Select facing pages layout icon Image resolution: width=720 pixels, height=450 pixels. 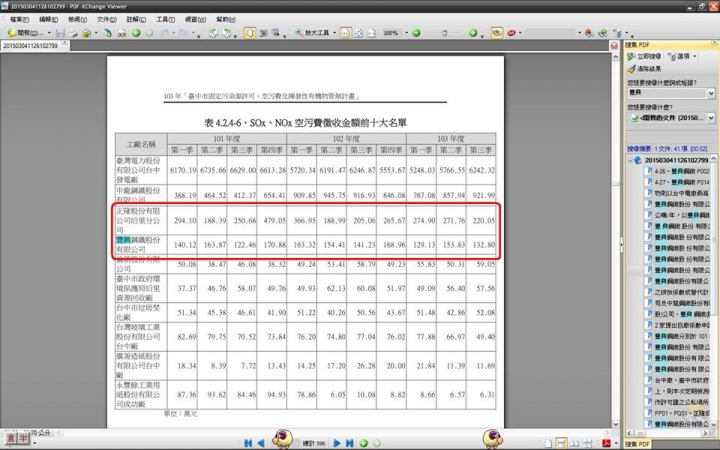click(574, 444)
